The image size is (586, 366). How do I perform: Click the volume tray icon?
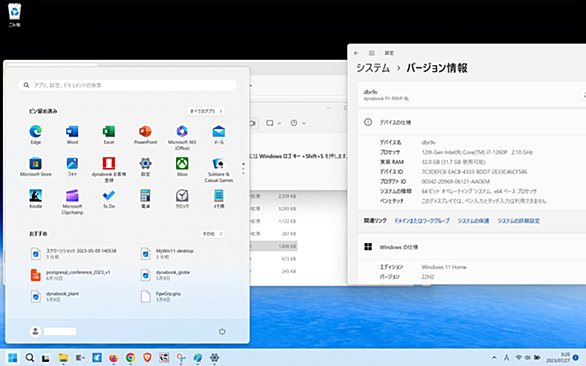click(x=528, y=357)
